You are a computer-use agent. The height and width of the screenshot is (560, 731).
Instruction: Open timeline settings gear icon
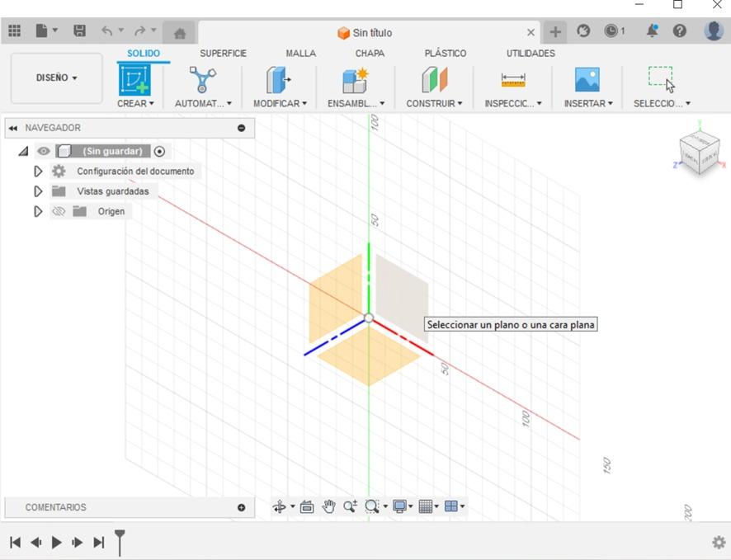pyautogui.click(x=719, y=543)
